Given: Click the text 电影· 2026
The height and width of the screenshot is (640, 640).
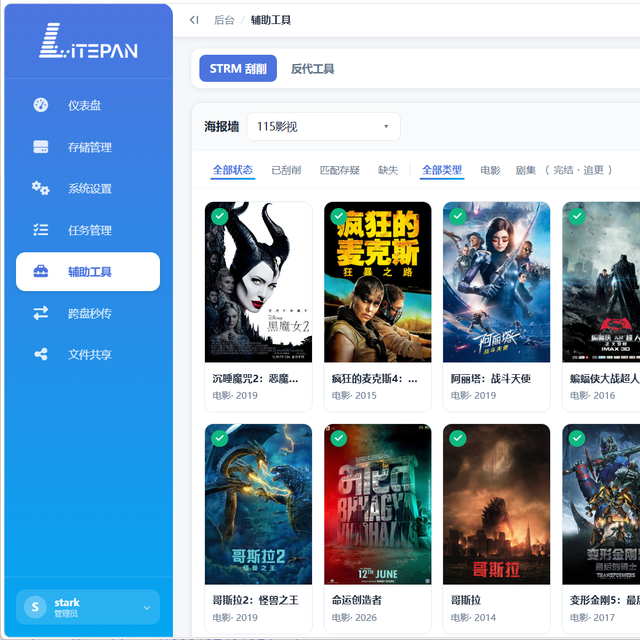Looking at the screenshot, I should pyautogui.click(x=354, y=618).
